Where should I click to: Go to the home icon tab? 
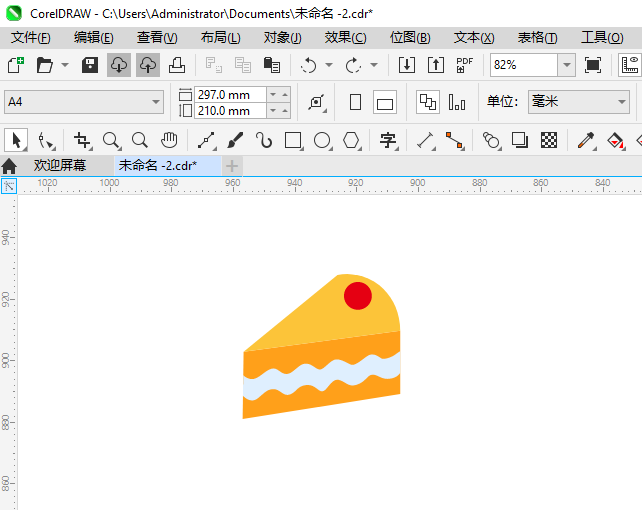coord(9,166)
